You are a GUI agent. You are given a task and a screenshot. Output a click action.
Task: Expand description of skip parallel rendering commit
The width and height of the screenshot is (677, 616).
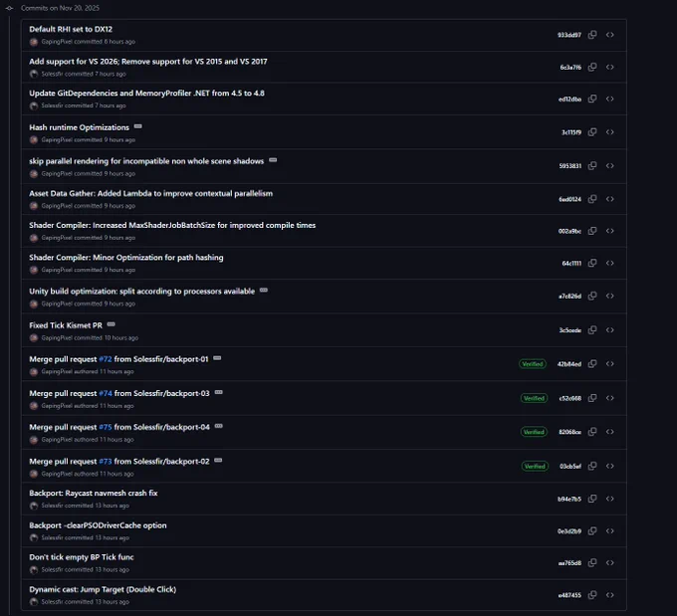tap(273, 160)
